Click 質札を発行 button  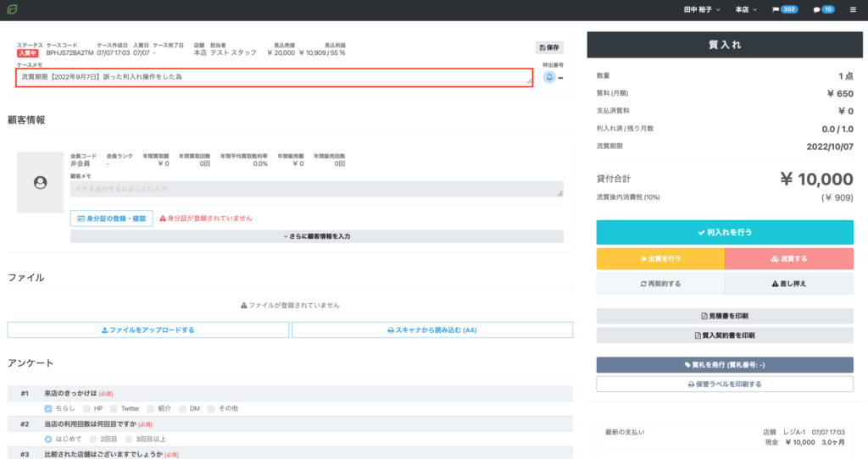725,365
